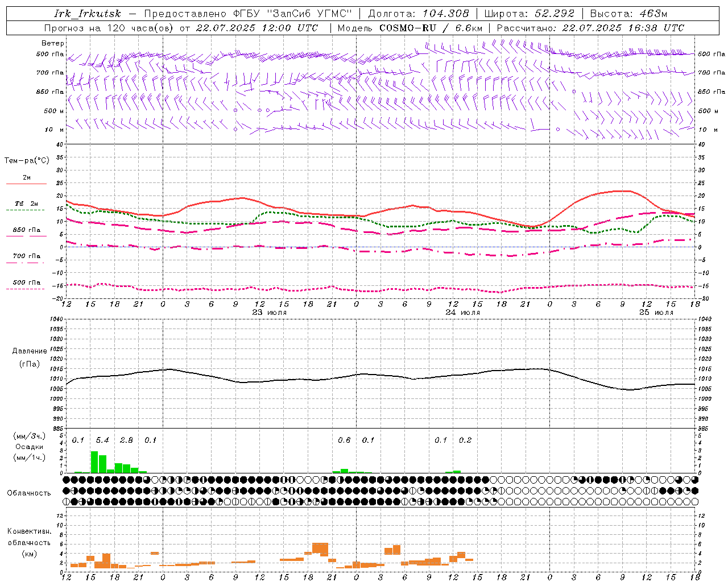Select the 'Высота: 463м' elevation text
728x582 pixels.
[x=628, y=14]
